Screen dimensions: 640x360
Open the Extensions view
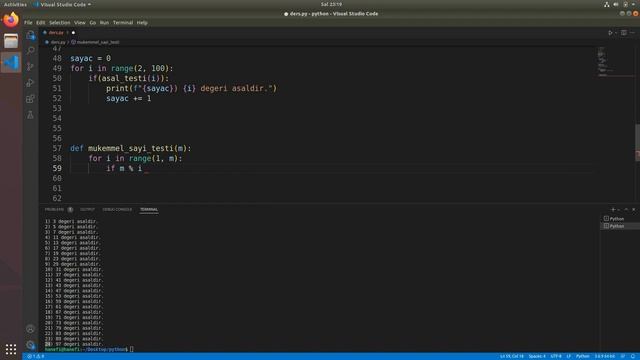[31, 99]
